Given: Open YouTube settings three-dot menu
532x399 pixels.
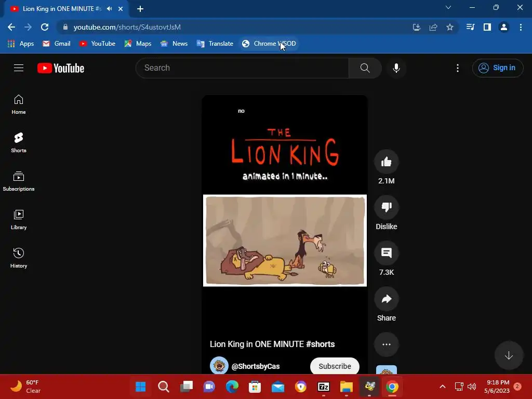Looking at the screenshot, I should click(x=458, y=68).
